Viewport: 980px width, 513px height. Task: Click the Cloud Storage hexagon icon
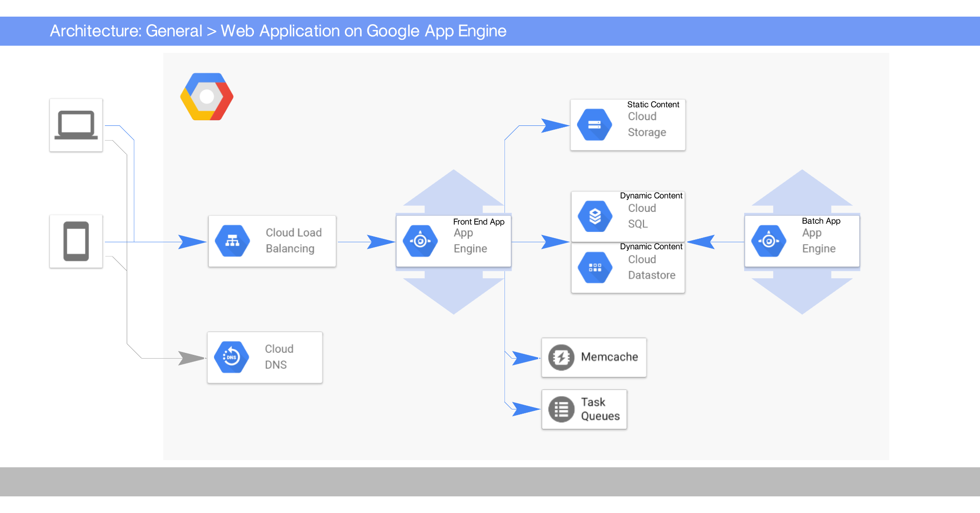[594, 125]
